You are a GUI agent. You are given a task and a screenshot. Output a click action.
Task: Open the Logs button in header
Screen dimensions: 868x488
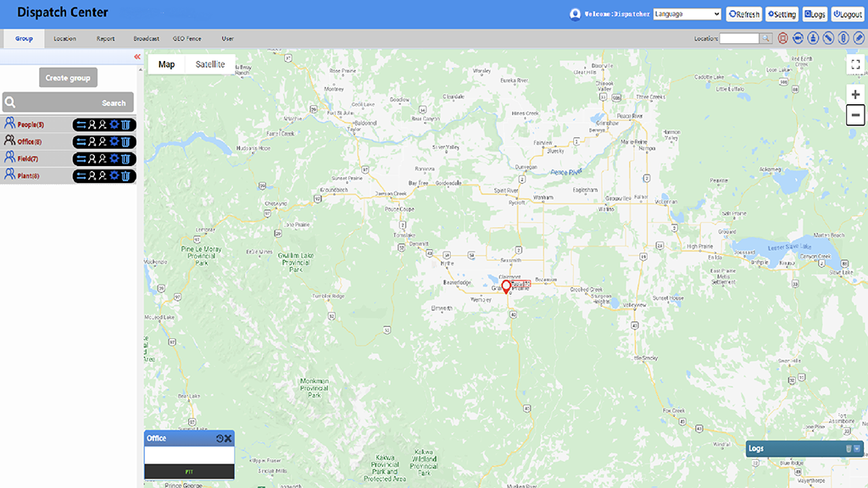pos(815,14)
